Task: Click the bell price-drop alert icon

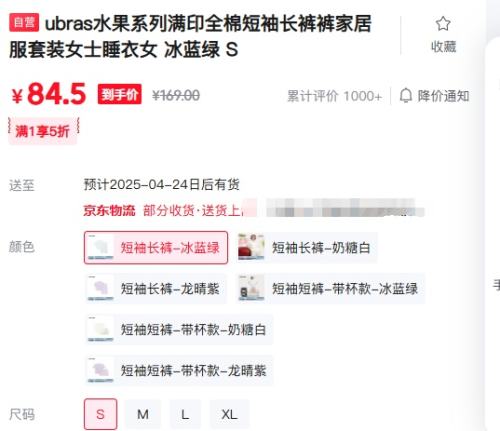Action: tap(406, 96)
